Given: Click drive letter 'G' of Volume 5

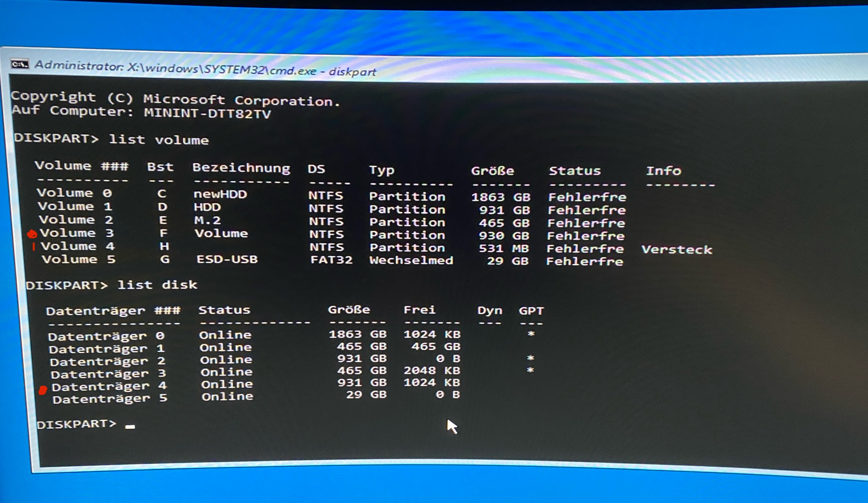Looking at the screenshot, I should point(165,259).
